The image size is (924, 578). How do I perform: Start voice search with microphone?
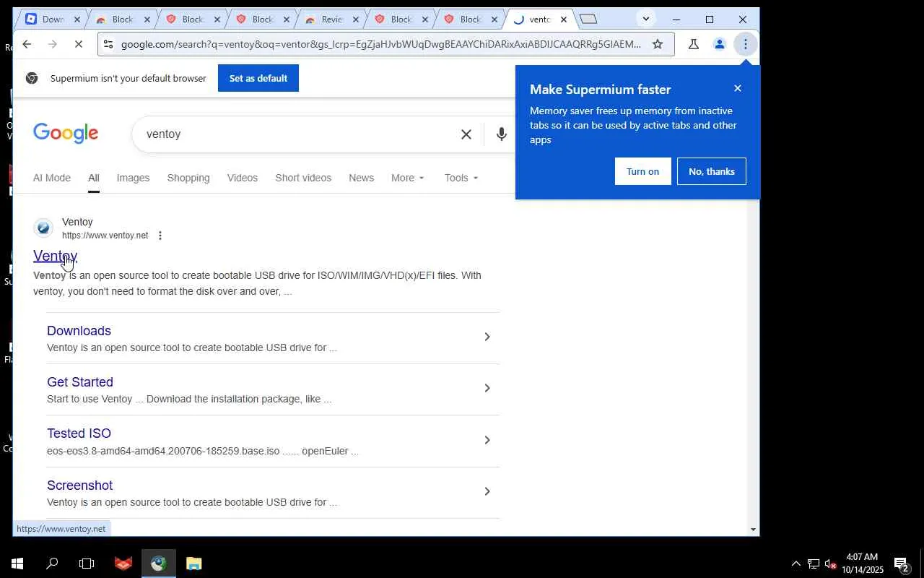(x=502, y=134)
